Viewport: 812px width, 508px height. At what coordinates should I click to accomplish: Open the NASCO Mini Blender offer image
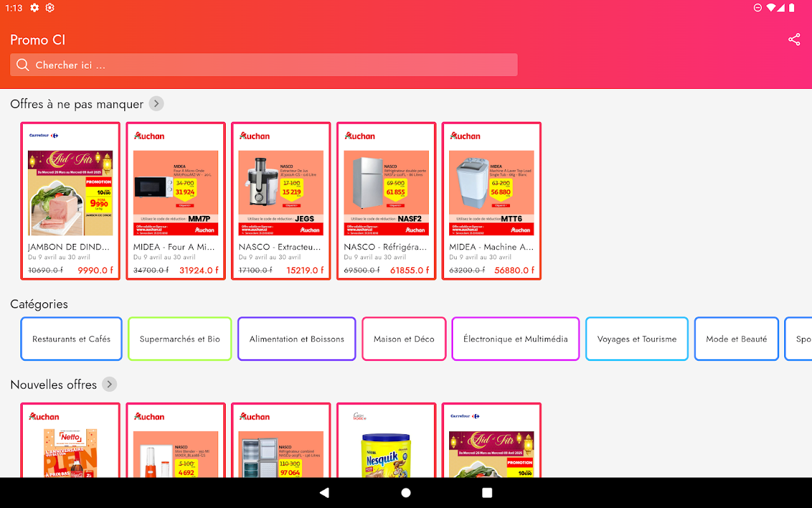(x=176, y=454)
